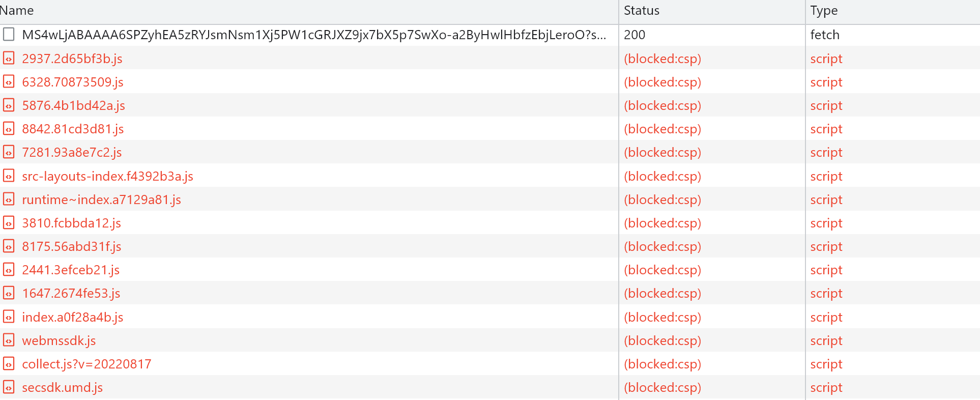Select the 5876.4b1bd42a.js request row
Viewport: 980px width, 400px height.
click(x=73, y=105)
